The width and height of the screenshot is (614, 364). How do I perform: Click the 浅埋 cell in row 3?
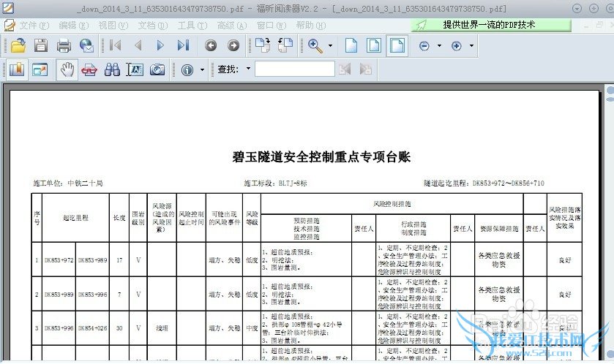coord(162,328)
